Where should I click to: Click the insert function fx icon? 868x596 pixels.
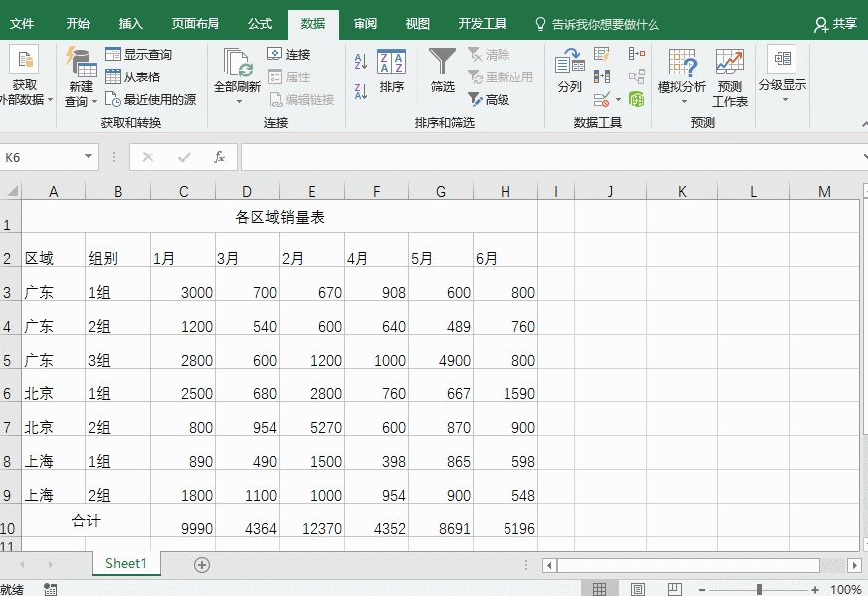(x=218, y=157)
